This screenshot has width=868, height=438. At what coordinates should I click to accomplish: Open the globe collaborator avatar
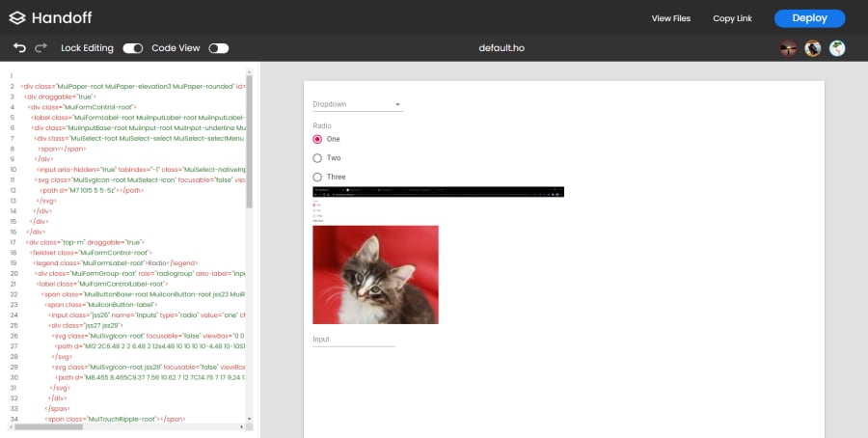coord(837,48)
